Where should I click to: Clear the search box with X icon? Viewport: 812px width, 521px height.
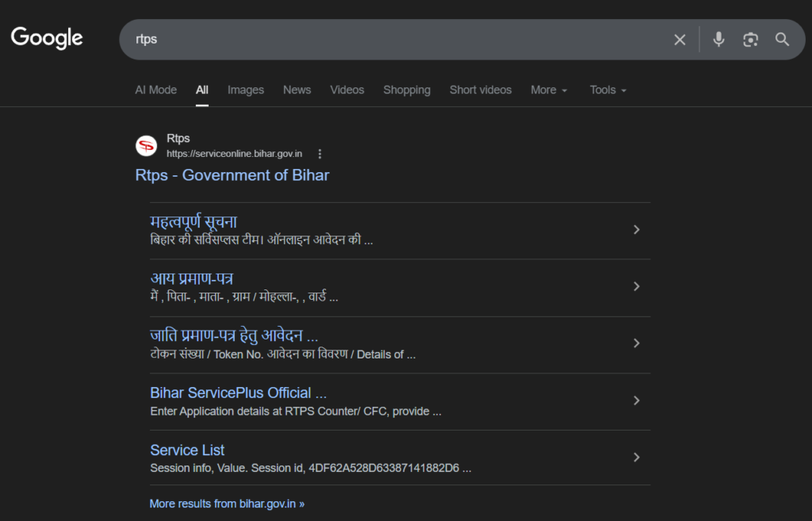pyautogui.click(x=680, y=40)
